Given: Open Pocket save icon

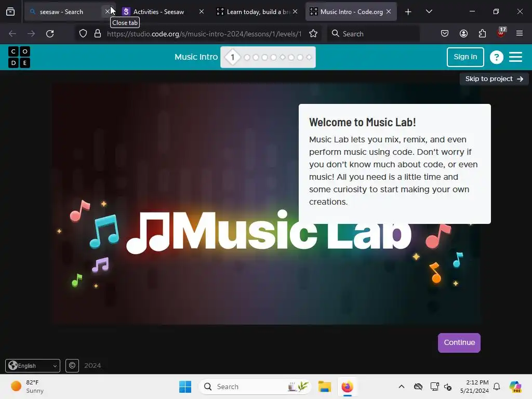Looking at the screenshot, I should tap(445, 34).
